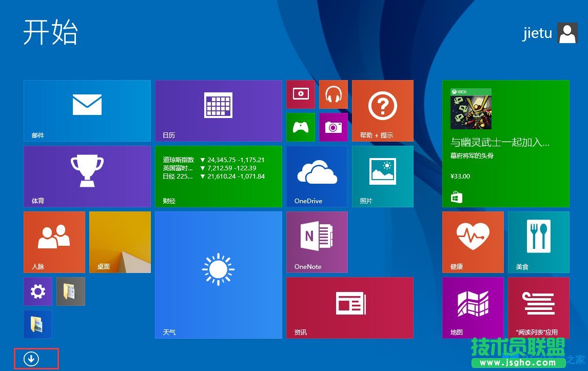
Task: Open the News (资讯) tile
Action: tap(349, 307)
